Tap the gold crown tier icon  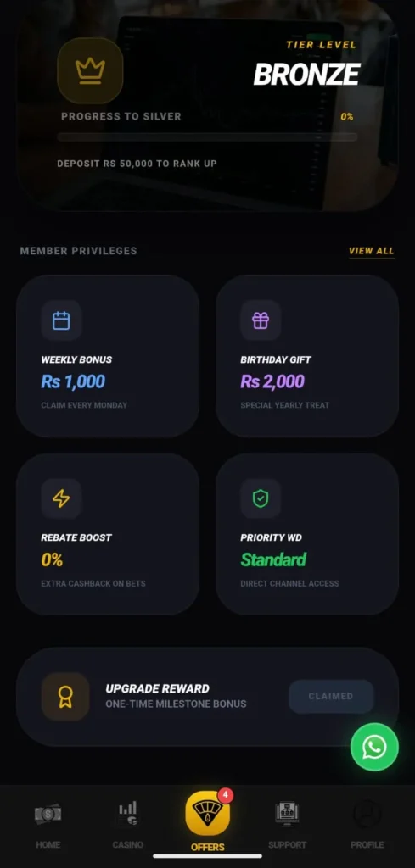pos(90,70)
